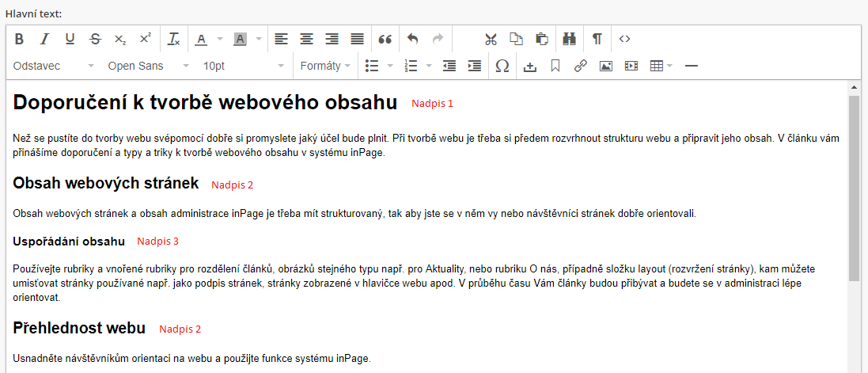Click the heading "Obsah webových stránek"

point(105,184)
